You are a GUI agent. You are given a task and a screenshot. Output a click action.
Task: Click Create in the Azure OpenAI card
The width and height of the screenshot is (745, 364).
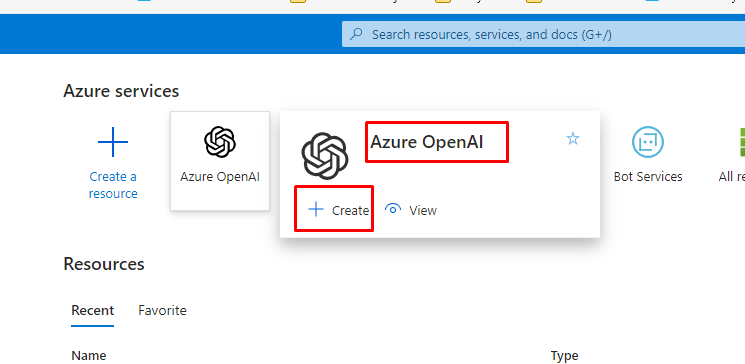click(x=338, y=210)
